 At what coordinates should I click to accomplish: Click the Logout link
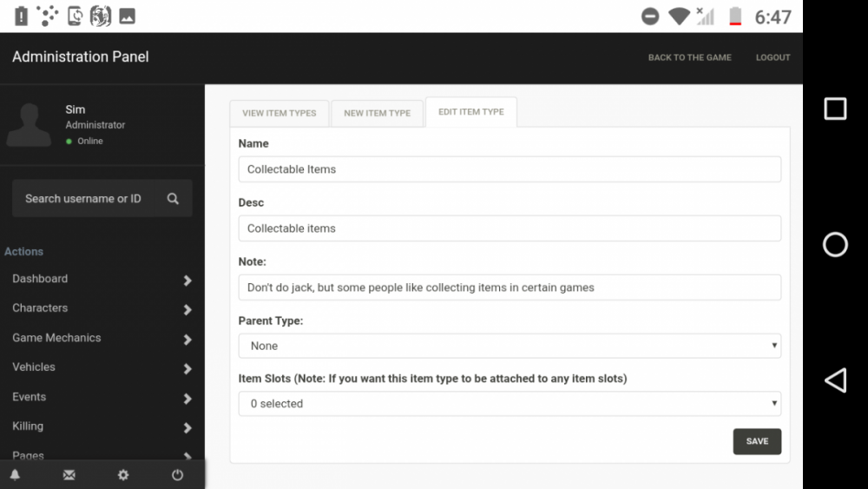pos(773,57)
